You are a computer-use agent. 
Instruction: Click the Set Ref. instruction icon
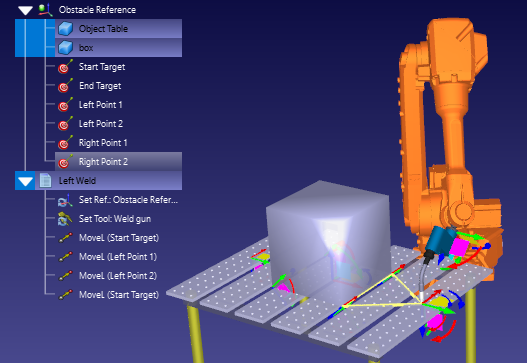(x=65, y=200)
